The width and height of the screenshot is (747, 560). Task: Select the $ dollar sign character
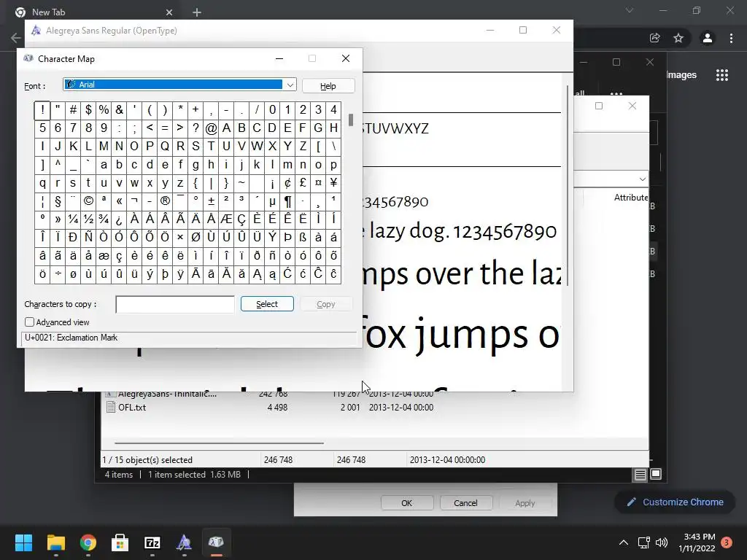[88, 110]
